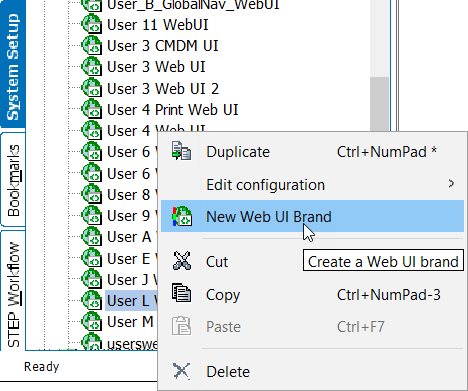Click the New Web UI Brand icon
The width and height of the screenshot is (468, 391).
(x=182, y=216)
